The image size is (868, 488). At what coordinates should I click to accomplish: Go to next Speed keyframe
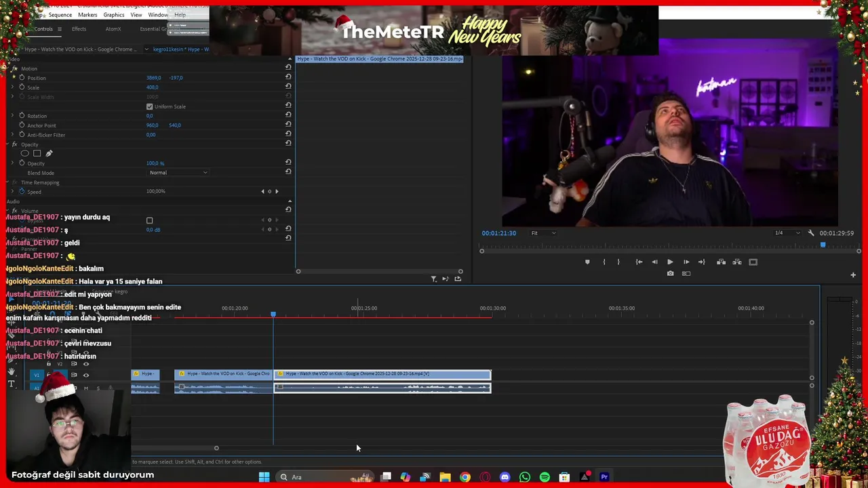[277, 191]
